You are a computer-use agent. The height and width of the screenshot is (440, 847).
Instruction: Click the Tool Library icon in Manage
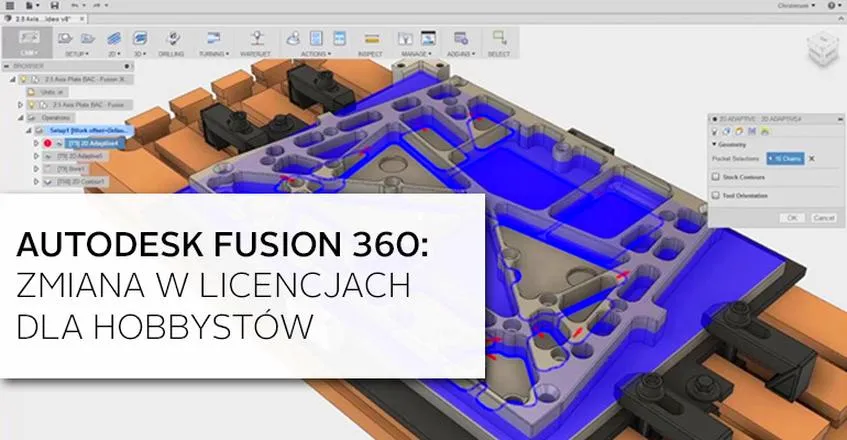pos(405,38)
